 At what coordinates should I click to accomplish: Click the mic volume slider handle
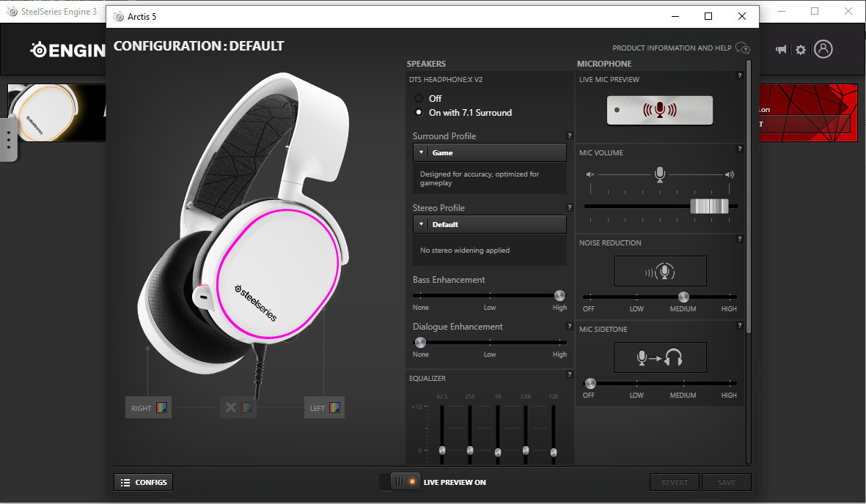[709, 206]
